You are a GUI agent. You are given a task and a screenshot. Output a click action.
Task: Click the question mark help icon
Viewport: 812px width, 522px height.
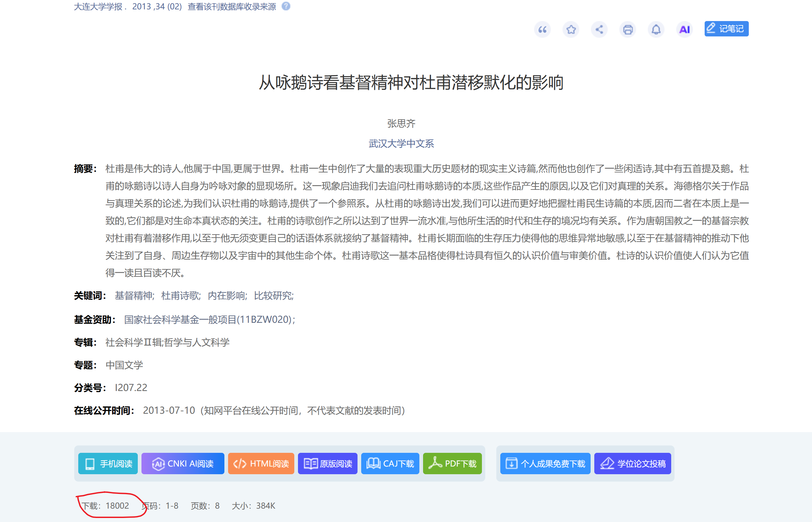(286, 6)
